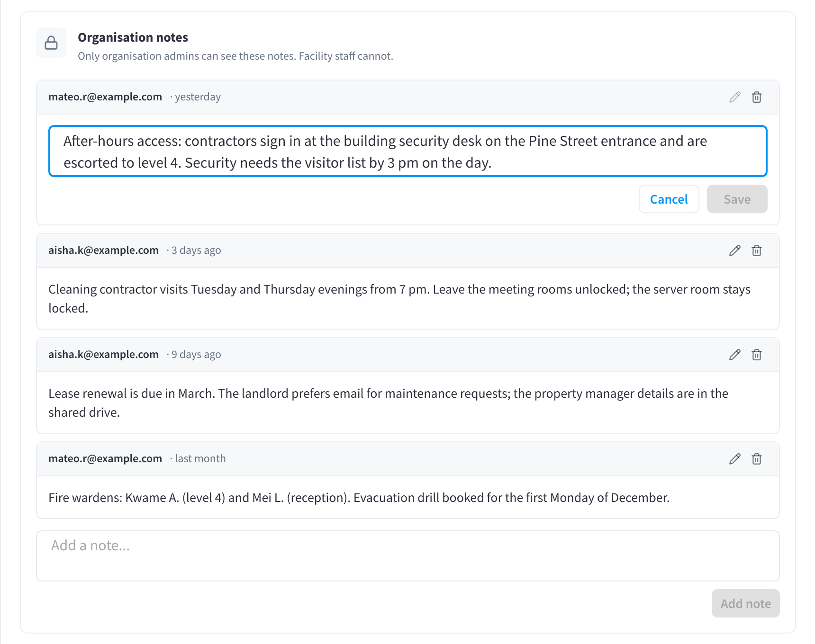This screenshot has height=644, width=815.
Task: Click the 'Organisation notes' heading
Action: 133,37
